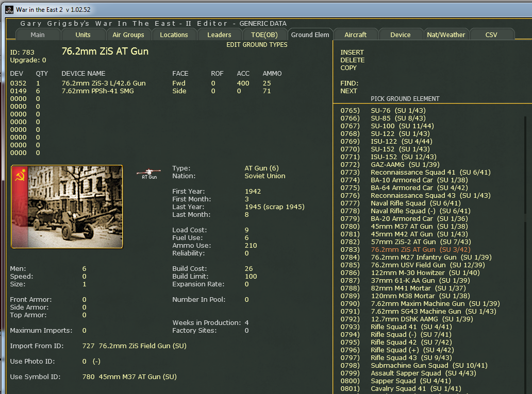Image resolution: width=532 pixels, height=394 pixels.
Task: Open the Device tab
Action: pos(401,35)
